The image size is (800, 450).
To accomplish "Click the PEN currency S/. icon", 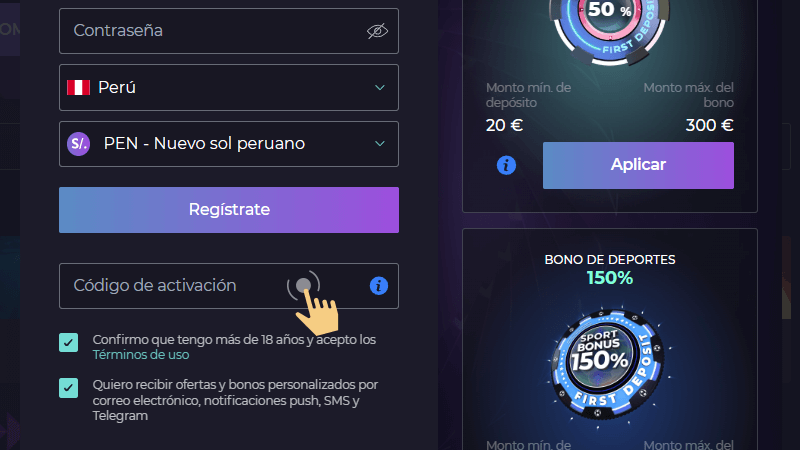I will 79,144.
